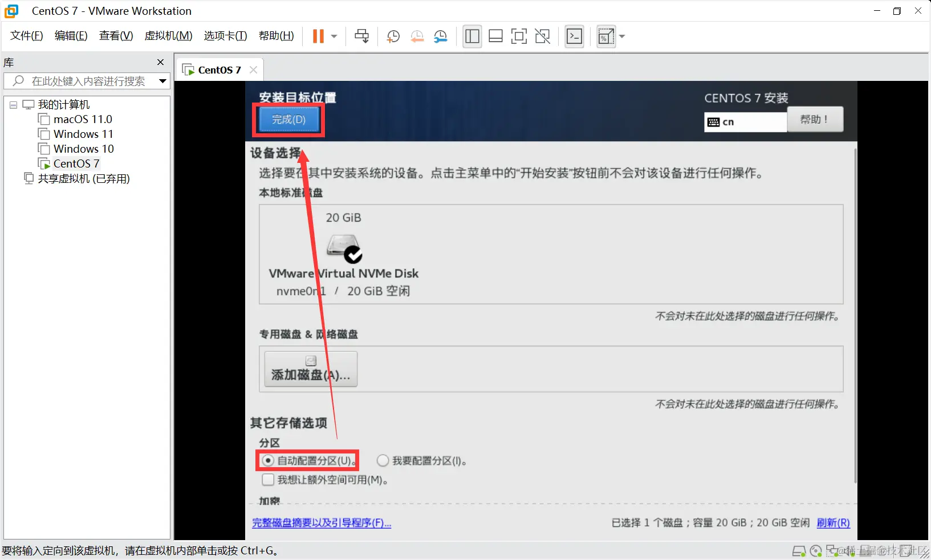Select Windows 10 in the library
931x560 pixels.
coord(84,149)
